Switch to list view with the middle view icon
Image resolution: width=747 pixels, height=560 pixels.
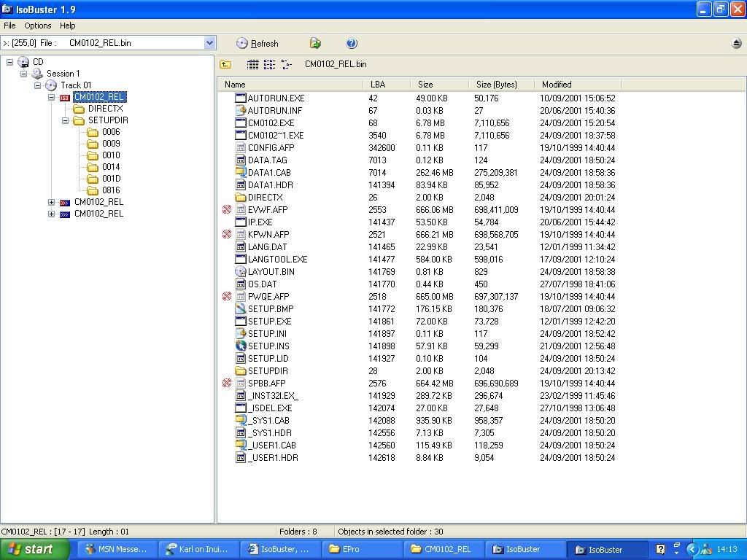pos(269,64)
